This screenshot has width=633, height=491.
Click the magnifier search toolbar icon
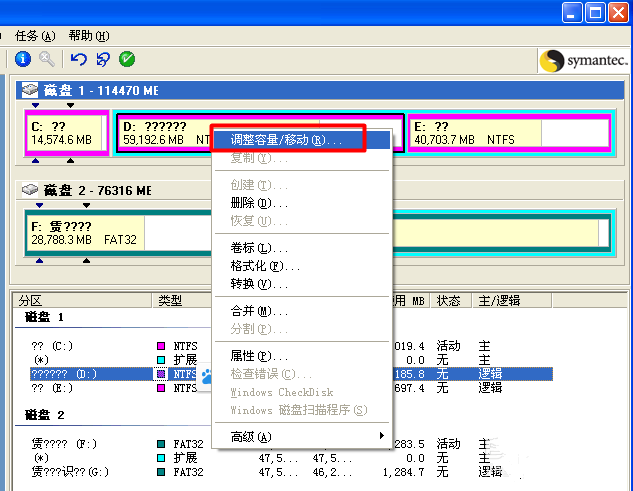[x=46, y=60]
